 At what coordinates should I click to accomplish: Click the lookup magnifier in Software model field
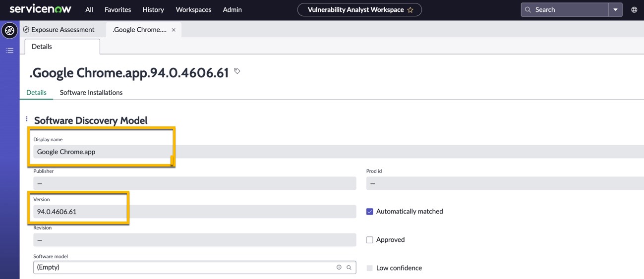pyautogui.click(x=349, y=268)
